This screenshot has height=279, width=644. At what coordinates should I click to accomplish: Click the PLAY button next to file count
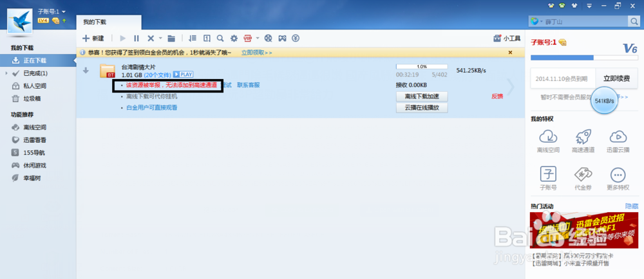(183, 74)
